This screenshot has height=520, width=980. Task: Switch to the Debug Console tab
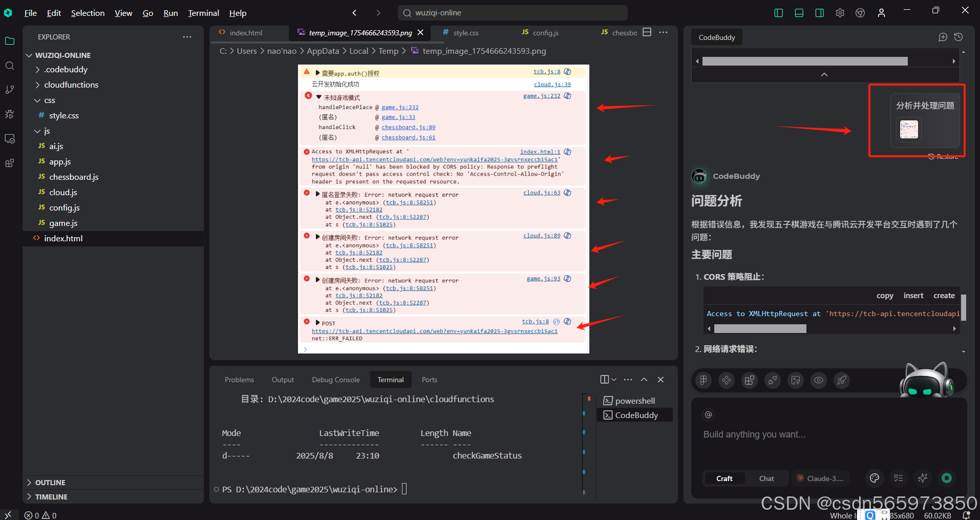coord(335,379)
